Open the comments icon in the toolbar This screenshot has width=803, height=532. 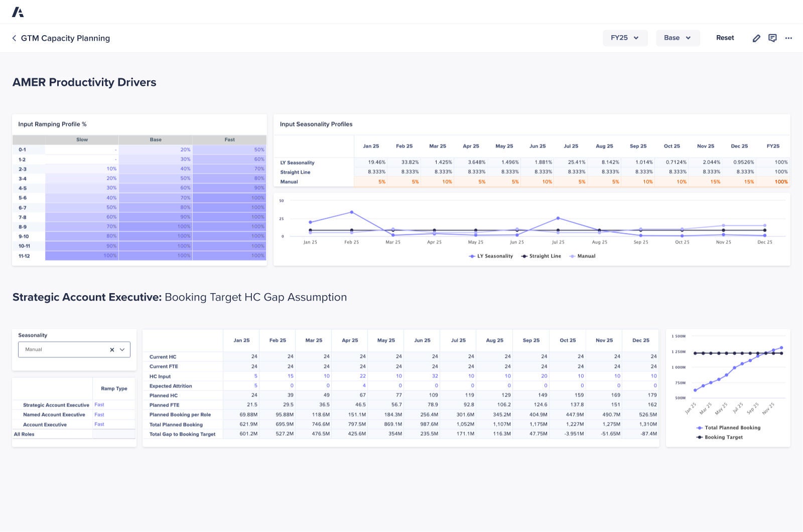pyautogui.click(x=772, y=38)
